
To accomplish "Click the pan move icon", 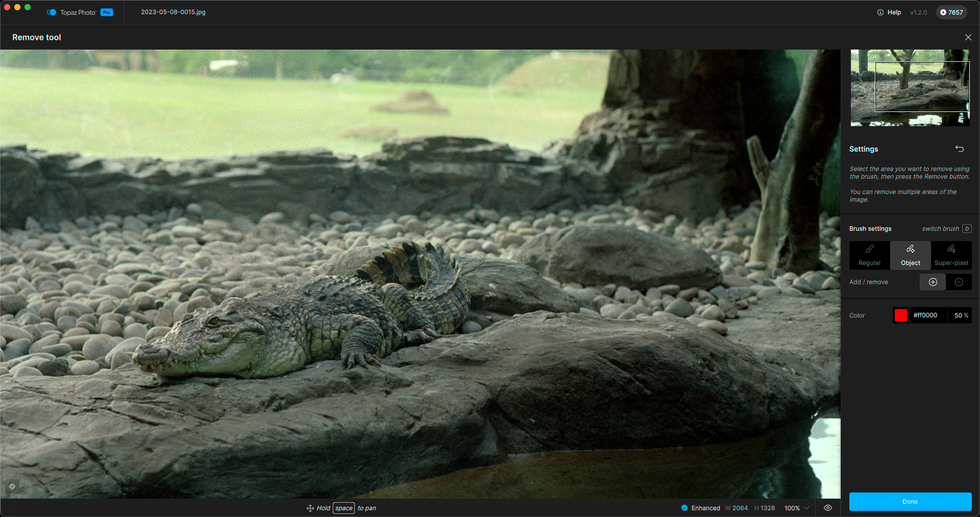I will [x=310, y=508].
